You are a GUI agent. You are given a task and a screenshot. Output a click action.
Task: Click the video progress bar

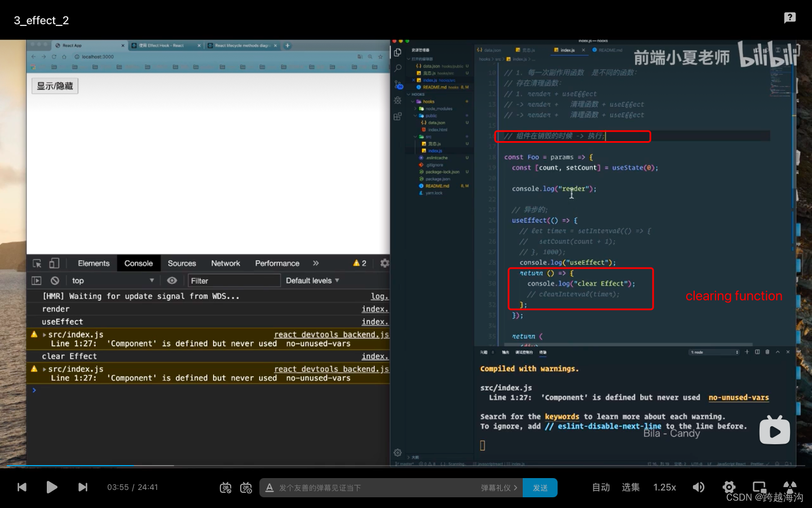pos(406,466)
